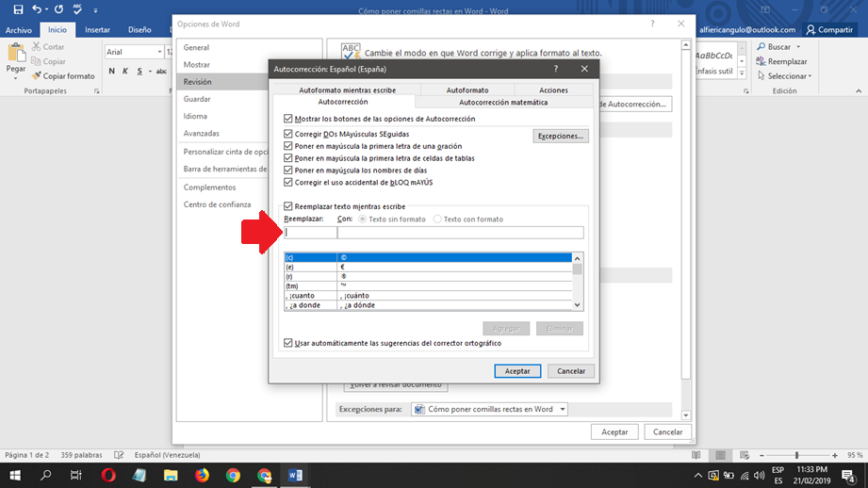Click Aceptar in the Autocorrección dialog
868x488 pixels.
(517, 371)
